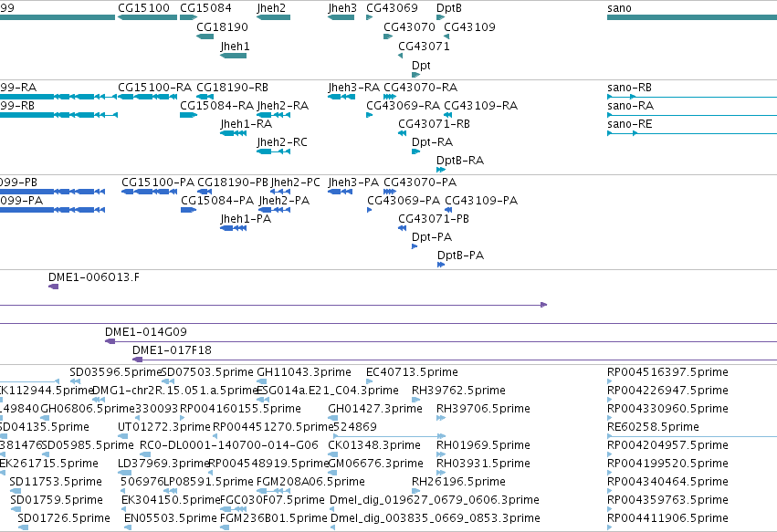Select transcript DptB-RA

[x=460, y=161]
